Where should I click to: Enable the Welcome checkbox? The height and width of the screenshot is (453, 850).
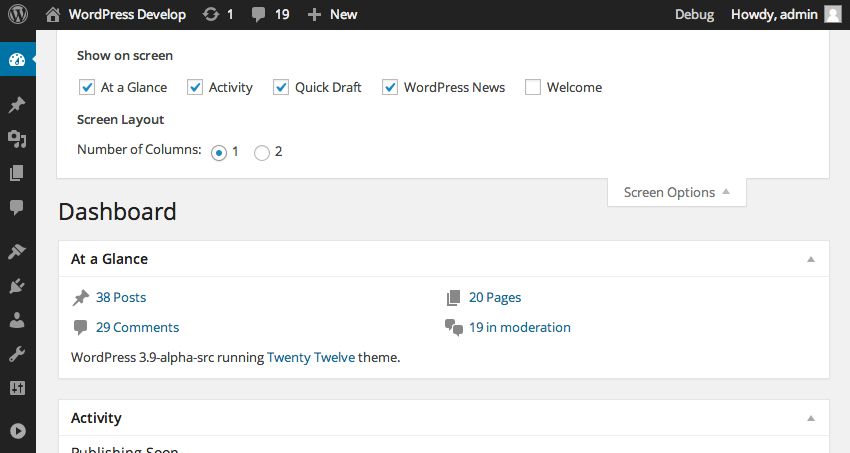(x=533, y=87)
